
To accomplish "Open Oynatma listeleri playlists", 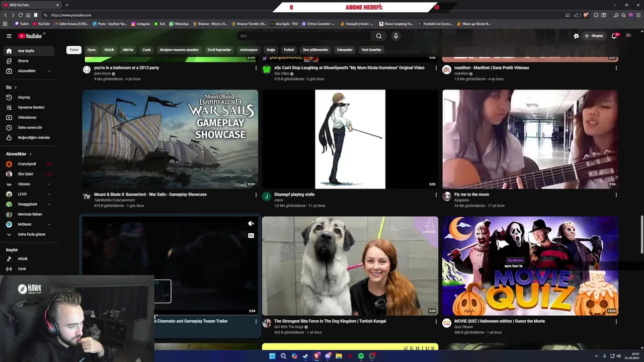I will (30, 107).
